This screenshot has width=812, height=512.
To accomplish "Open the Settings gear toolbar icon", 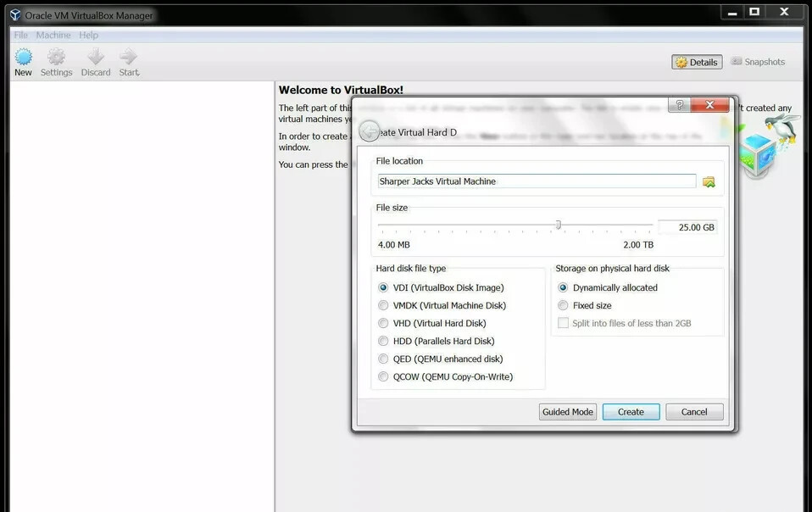I will [57, 57].
